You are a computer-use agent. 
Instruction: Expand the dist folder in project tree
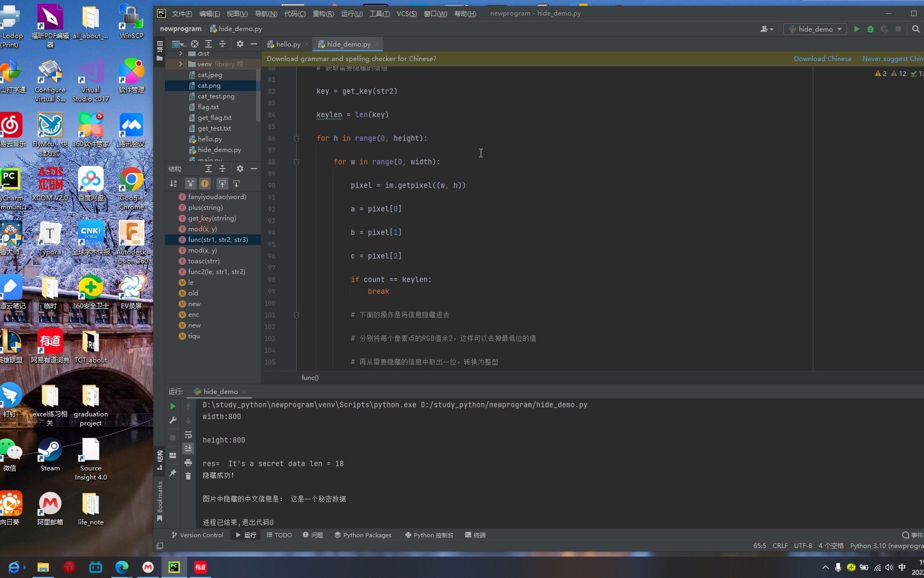coord(181,54)
